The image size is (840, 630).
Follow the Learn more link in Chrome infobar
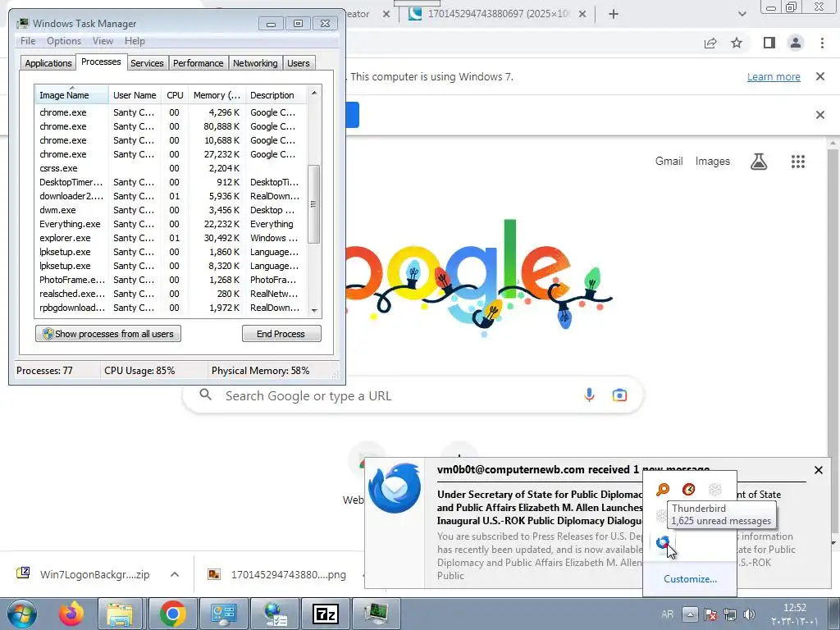[x=774, y=76]
